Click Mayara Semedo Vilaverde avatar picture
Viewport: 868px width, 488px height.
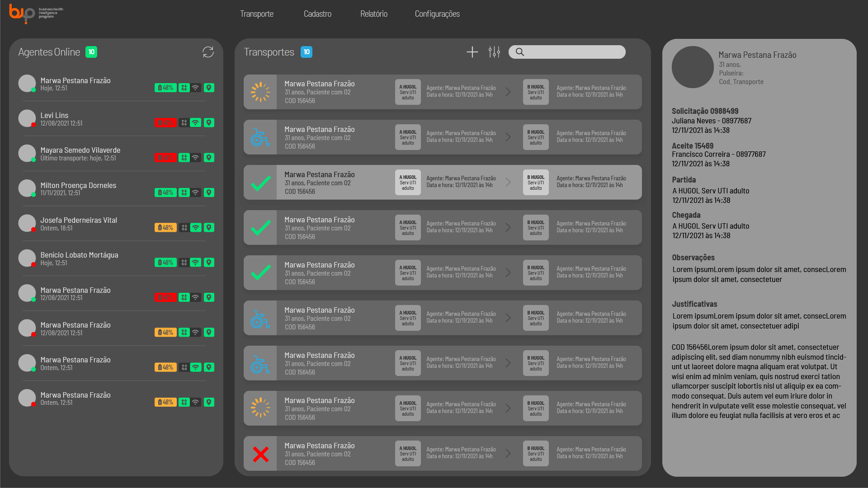[x=27, y=153]
